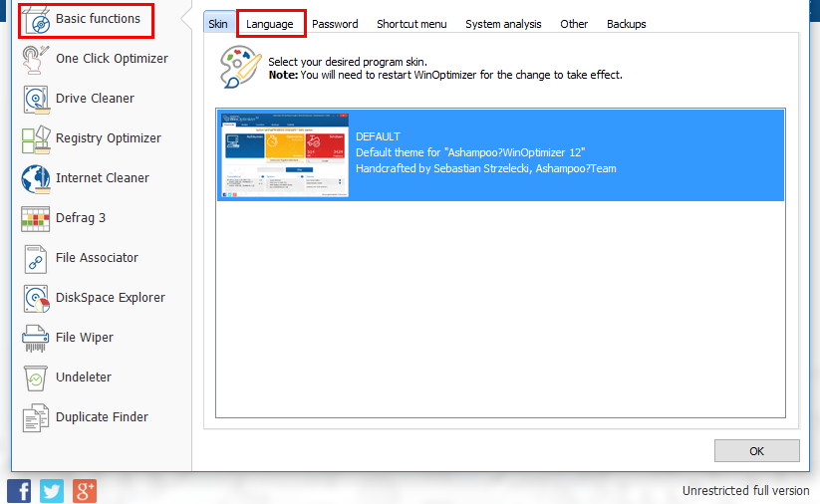Choose Internet Cleaner label in sidebar
The width and height of the screenshot is (820, 504).
tap(103, 177)
